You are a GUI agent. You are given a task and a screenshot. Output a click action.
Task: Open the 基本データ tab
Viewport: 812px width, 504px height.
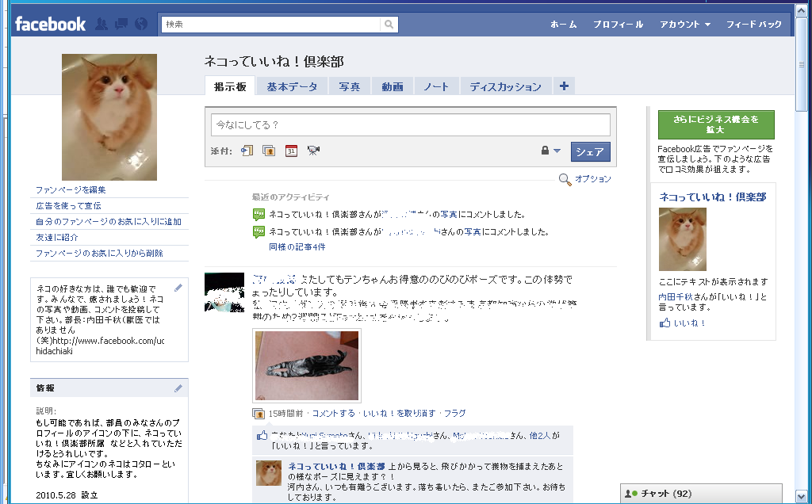pyautogui.click(x=292, y=86)
